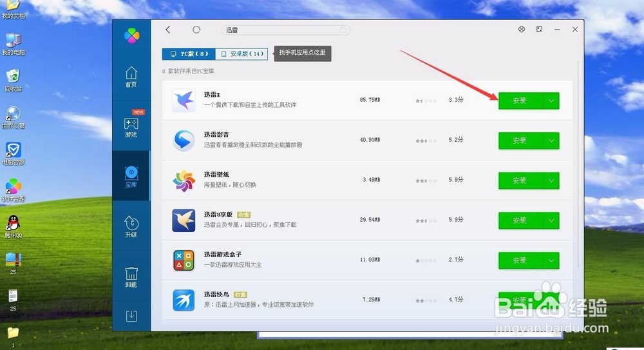Click the 迅雷影音 app icon
This screenshot has width=644, height=350.
184,141
